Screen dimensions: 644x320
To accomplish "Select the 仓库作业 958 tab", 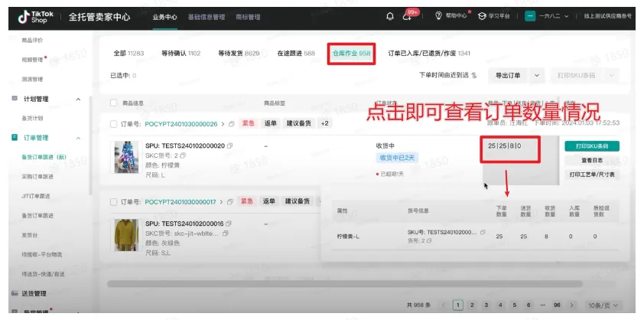I will [x=352, y=54].
